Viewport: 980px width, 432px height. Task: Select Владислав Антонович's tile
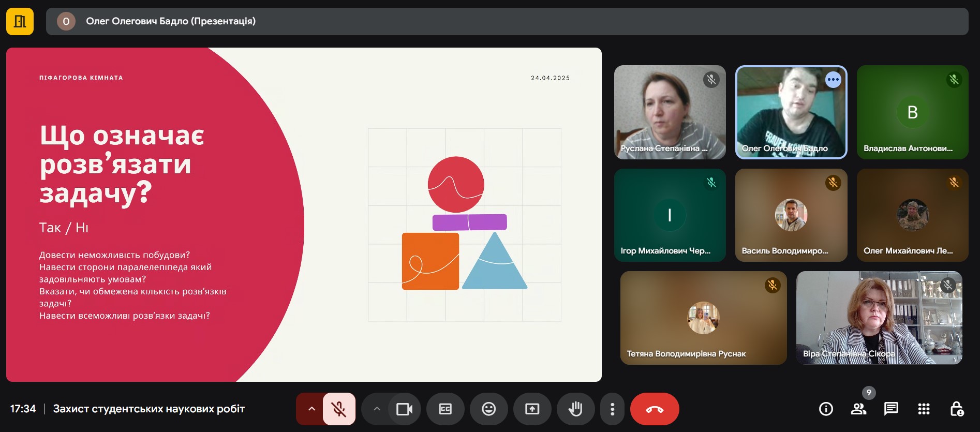click(912, 112)
